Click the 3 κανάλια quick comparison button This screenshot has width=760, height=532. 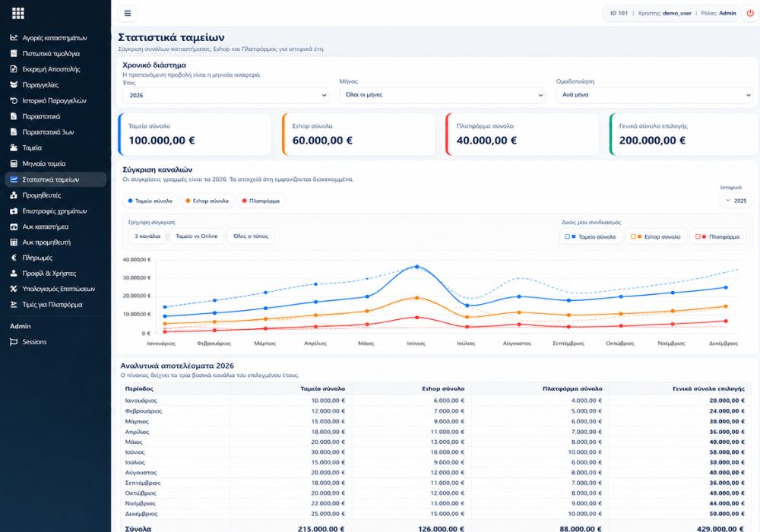[147, 236]
